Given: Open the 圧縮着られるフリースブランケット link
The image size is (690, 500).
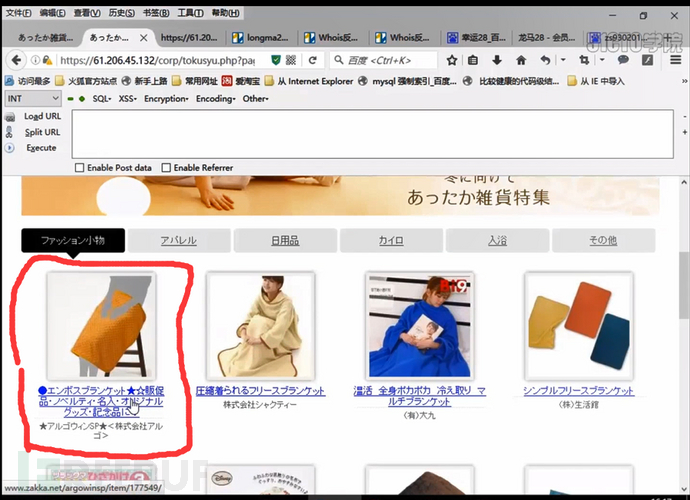Looking at the screenshot, I should [x=261, y=391].
